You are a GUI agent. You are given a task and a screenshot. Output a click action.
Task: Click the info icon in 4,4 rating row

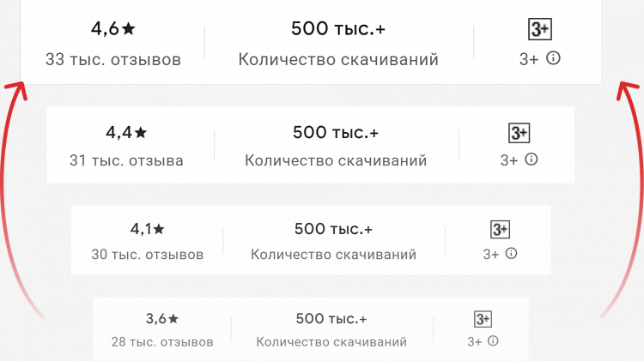[x=532, y=159]
